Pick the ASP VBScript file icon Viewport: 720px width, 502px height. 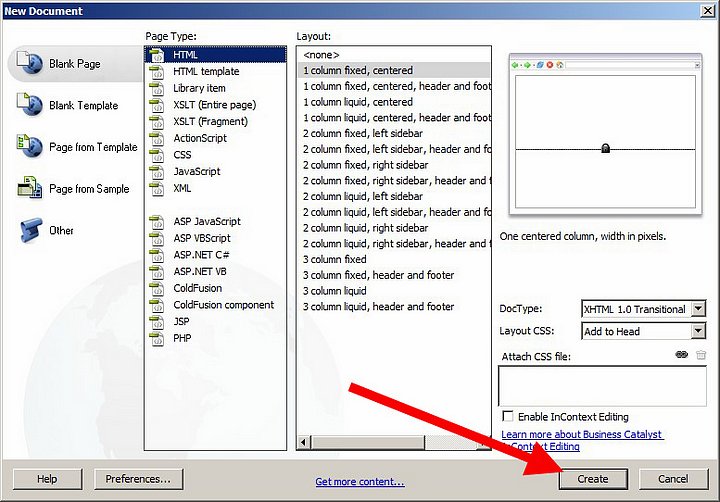pos(157,238)
